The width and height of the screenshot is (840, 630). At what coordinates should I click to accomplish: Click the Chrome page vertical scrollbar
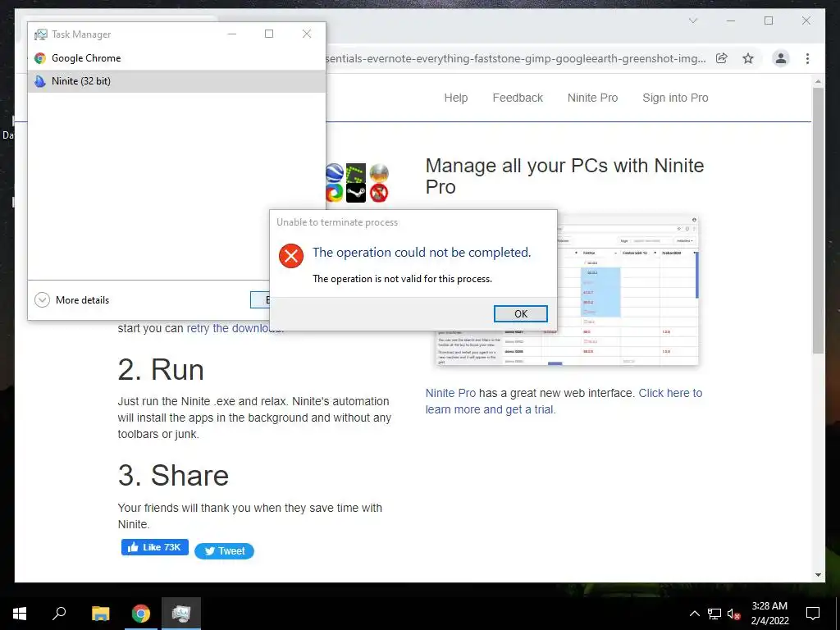point(818,220)
